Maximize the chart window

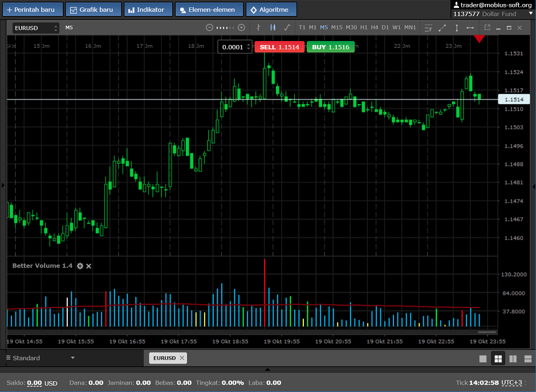509,28
